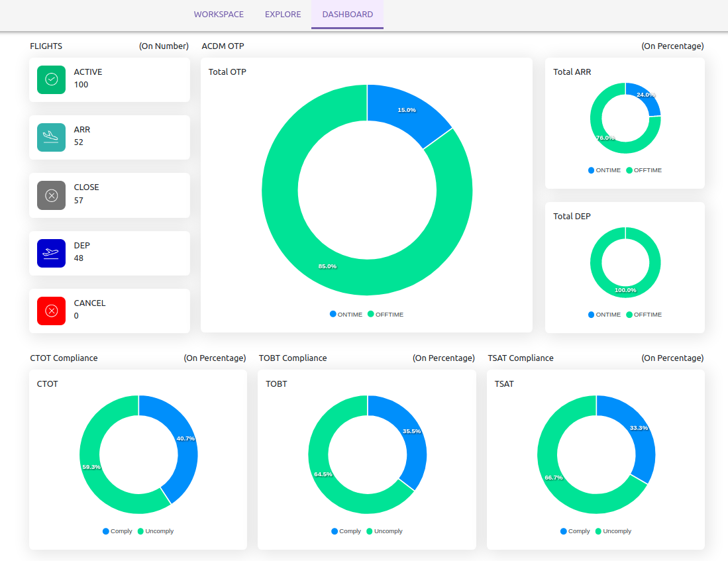Click the Uncomply legend dot under TSAT chart
Viewport: 728px width, 561px height.
tap(598, 531)
